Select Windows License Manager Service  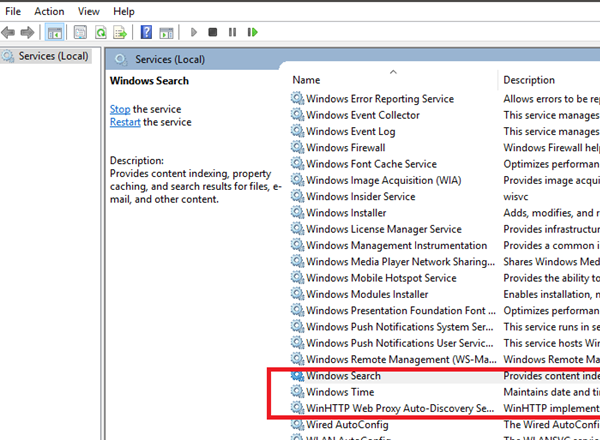click(384, 229)
